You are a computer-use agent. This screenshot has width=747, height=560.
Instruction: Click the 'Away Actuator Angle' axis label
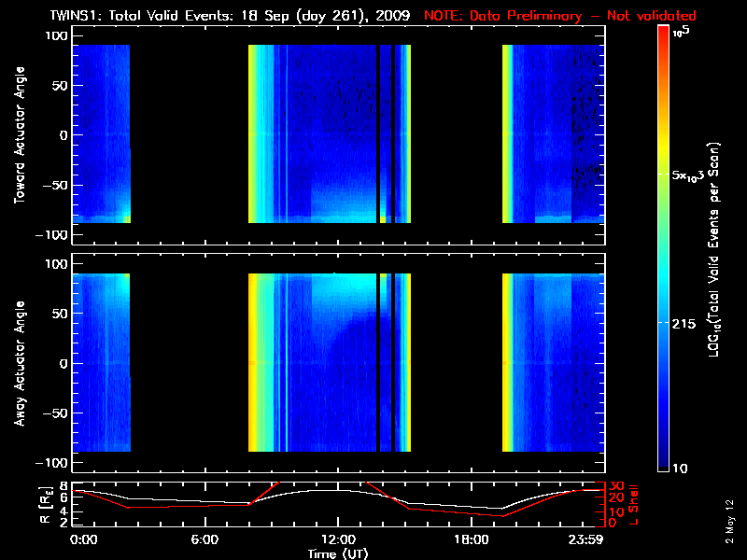click(x=20, y=363)
